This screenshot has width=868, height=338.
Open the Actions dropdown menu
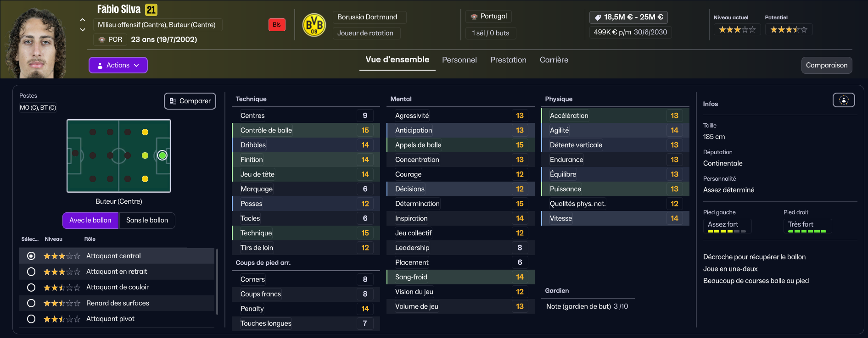118,65
